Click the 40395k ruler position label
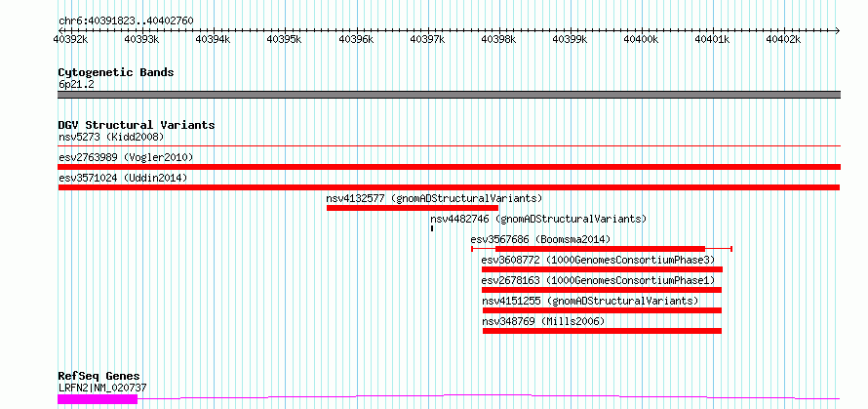The height and width of the screenshot is (409, 868). (285, 39)
